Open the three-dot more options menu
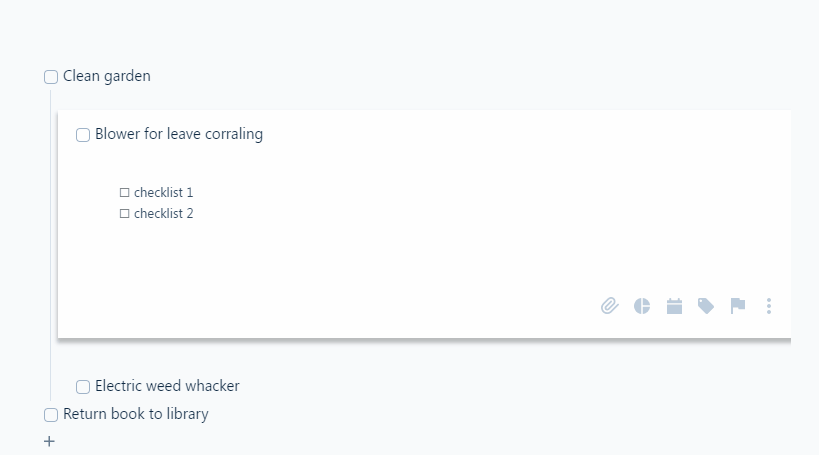The height and width of the screenshot is (455, 819). pos(769,306)
